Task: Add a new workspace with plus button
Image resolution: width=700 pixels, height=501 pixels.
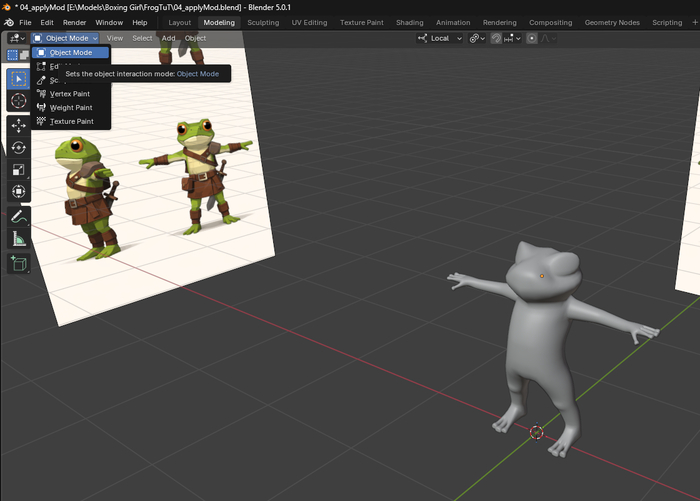Action: [x=695, y=22]
